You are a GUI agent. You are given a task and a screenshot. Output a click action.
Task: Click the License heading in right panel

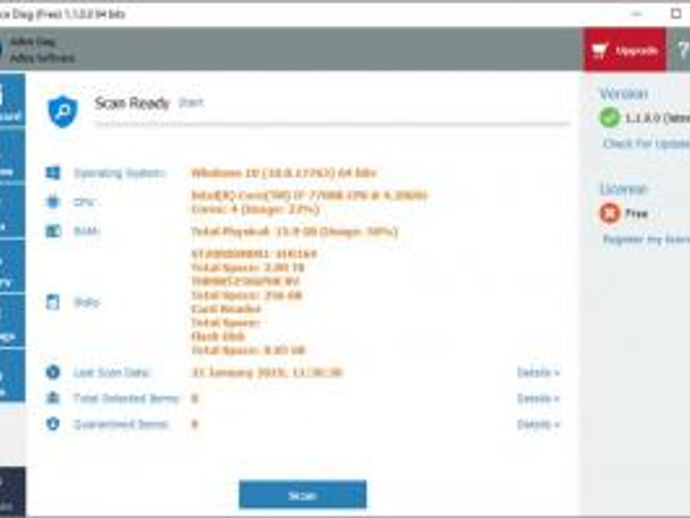click(x=624, y=189)
